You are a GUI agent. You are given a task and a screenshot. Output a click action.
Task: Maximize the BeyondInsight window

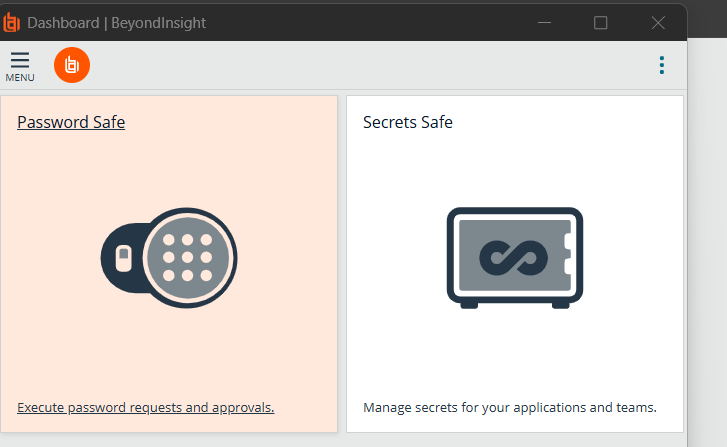(x=600, y=23)
